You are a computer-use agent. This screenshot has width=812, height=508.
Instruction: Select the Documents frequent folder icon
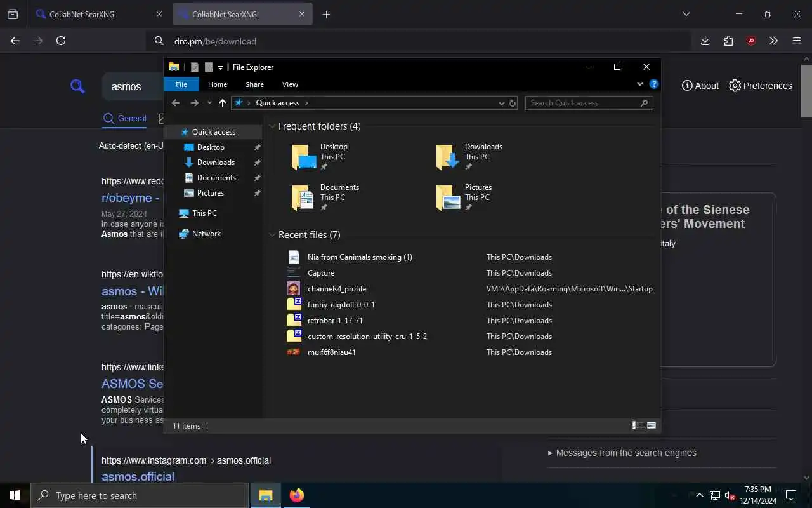(x=303, y=197)
